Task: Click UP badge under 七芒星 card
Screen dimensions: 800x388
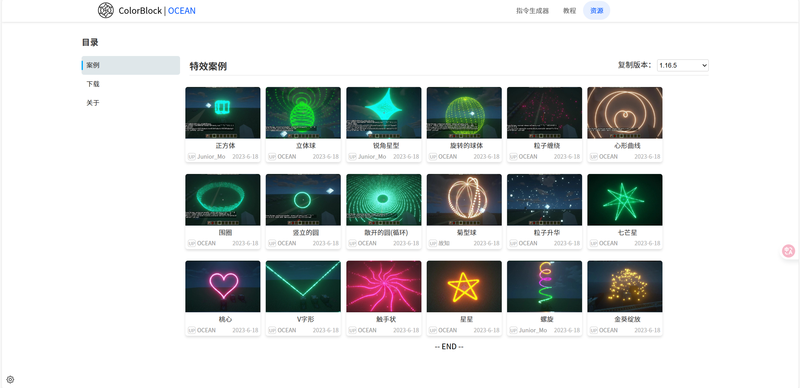Action: (x=594, y=244)
